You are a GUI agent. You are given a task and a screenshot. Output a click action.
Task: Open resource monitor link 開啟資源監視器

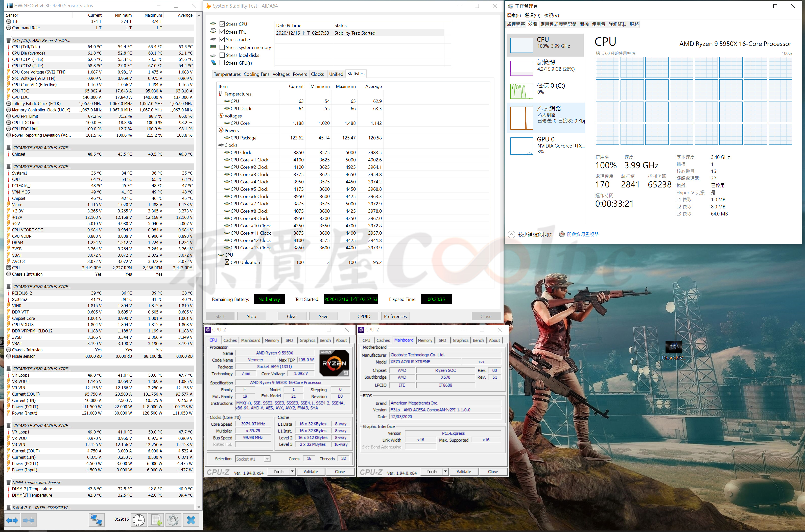click(583, 234)
